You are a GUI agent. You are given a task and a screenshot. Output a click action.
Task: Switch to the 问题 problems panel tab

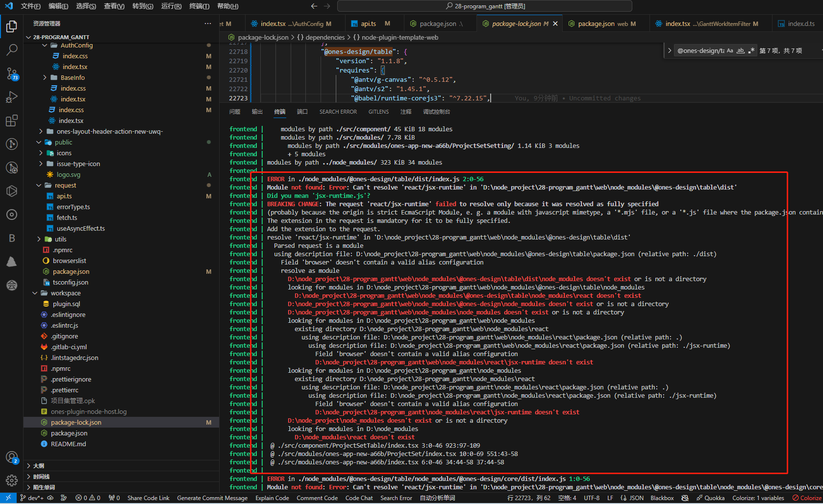tap(235, 112)
